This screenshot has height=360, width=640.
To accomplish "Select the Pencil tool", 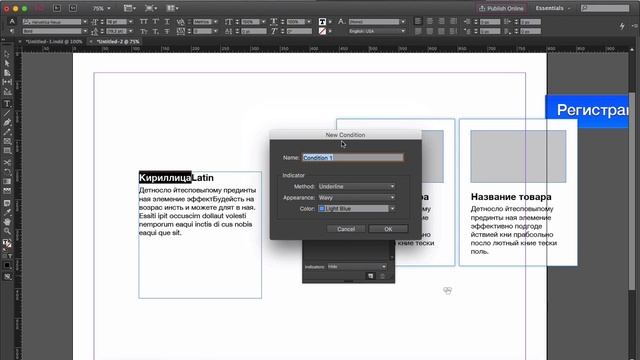I will 7,132.
